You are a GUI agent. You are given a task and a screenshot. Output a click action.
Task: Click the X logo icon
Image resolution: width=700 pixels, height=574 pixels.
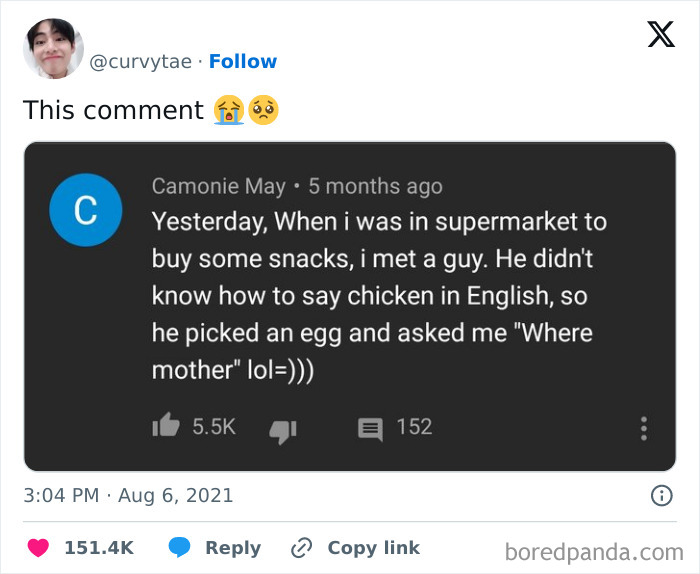pyautogui.click(x=660, y=34)
